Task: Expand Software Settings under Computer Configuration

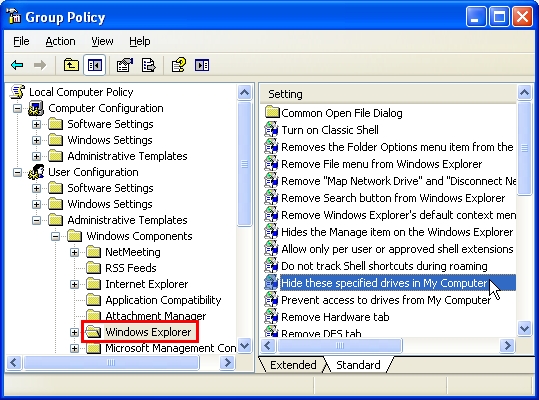Action: click(36, 124)
